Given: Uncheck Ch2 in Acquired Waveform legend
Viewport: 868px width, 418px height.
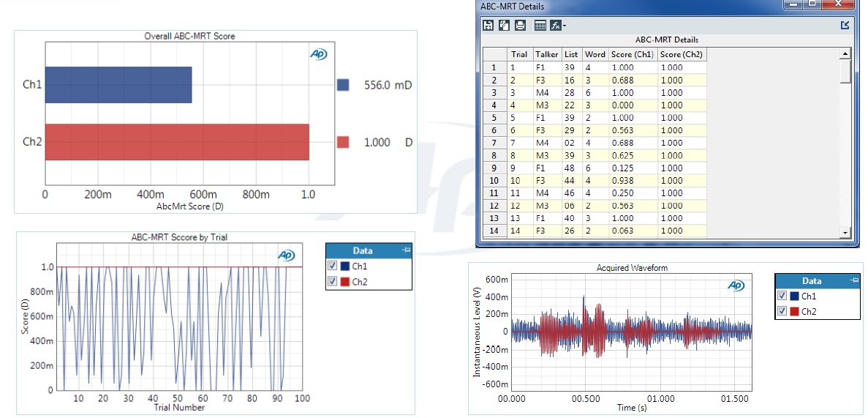Looking at the screenshot, I should point(782,311).
